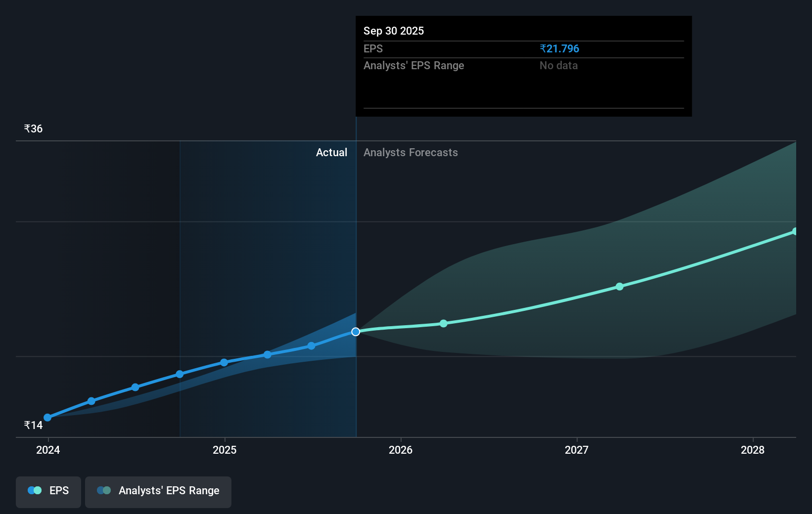Click the blue-green dot icon in EPS legend
Screen dimensions: 812x514
coord(34,490)
